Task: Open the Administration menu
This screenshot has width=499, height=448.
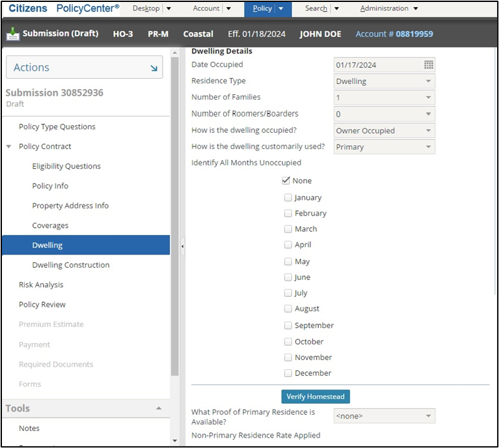Action: (x=388, y=9)
